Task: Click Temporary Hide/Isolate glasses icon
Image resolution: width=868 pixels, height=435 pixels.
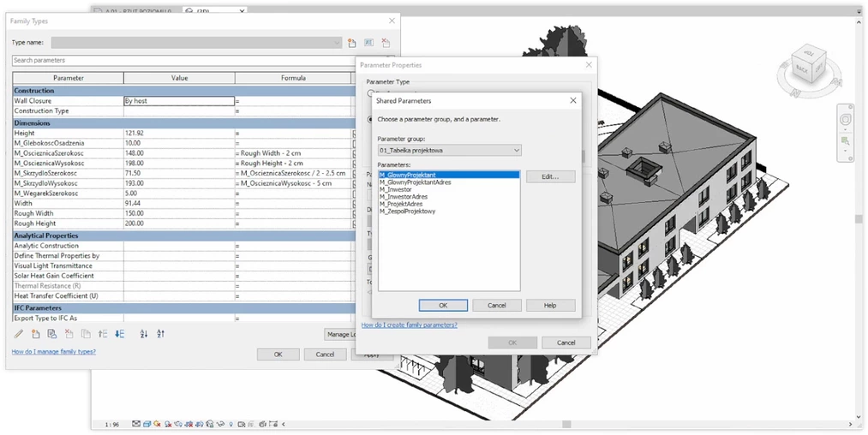Action: click(220, 425)
